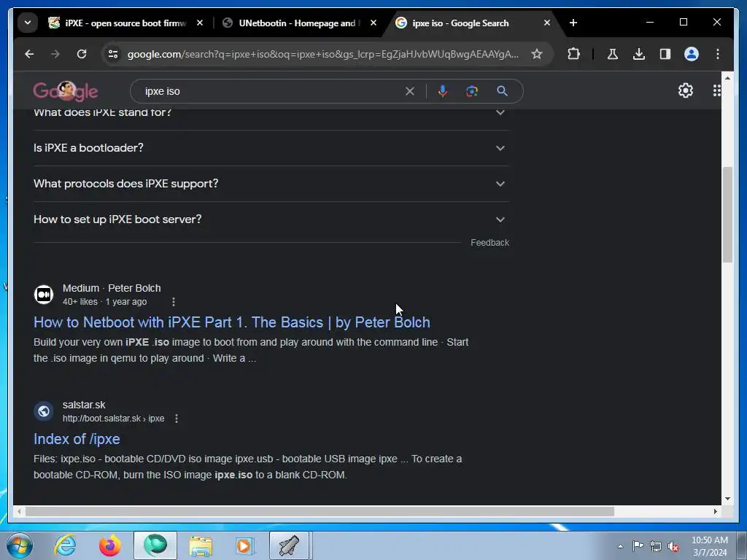Open the Windows Start menu

(20, 545)
